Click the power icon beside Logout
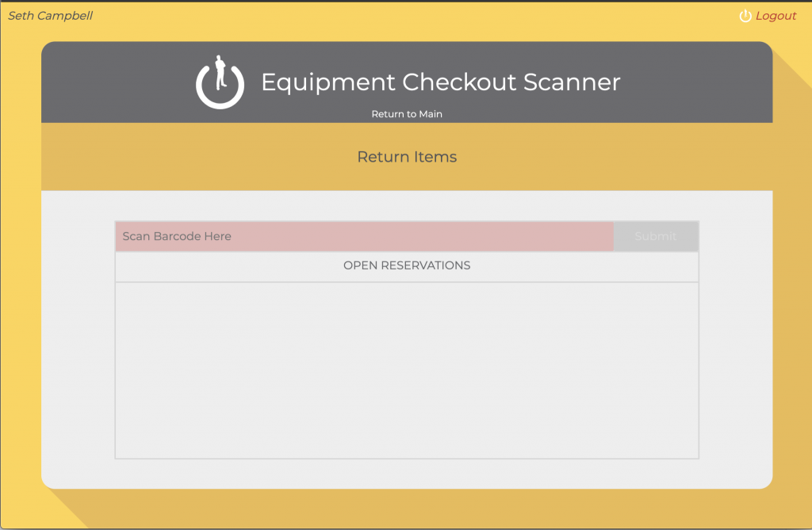Image resolution: width=812 pixels, height=530 pixels. [x=745, y=16]
